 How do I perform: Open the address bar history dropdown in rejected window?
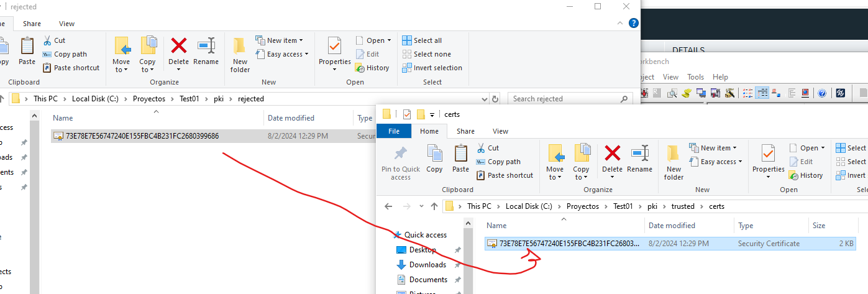point(483,98)
